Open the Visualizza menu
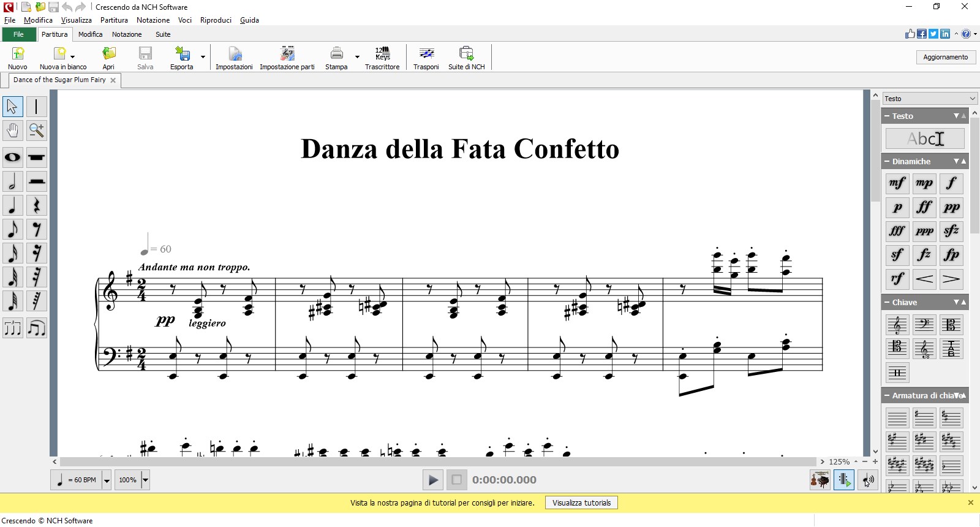Screen dimensions: 980x527 77,20
